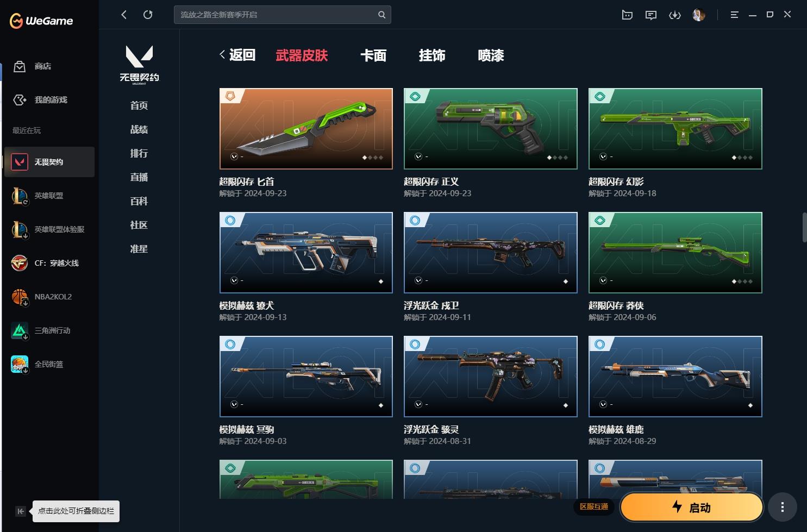Expand the chevron on 模拟赫兹 冥驹 card
The width and height of the screenshot is (807, 532).
[x=234, y=404]
